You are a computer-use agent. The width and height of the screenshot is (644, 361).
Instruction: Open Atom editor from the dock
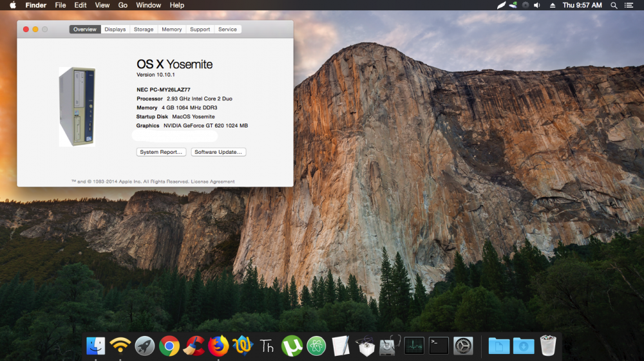(316, 346)
